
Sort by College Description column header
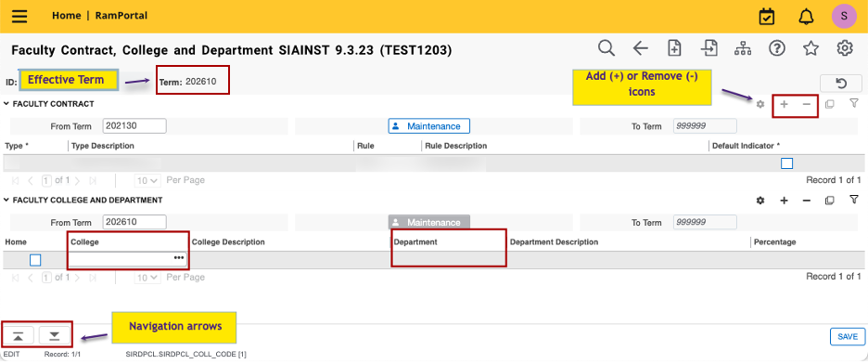[x=228, y=242]
